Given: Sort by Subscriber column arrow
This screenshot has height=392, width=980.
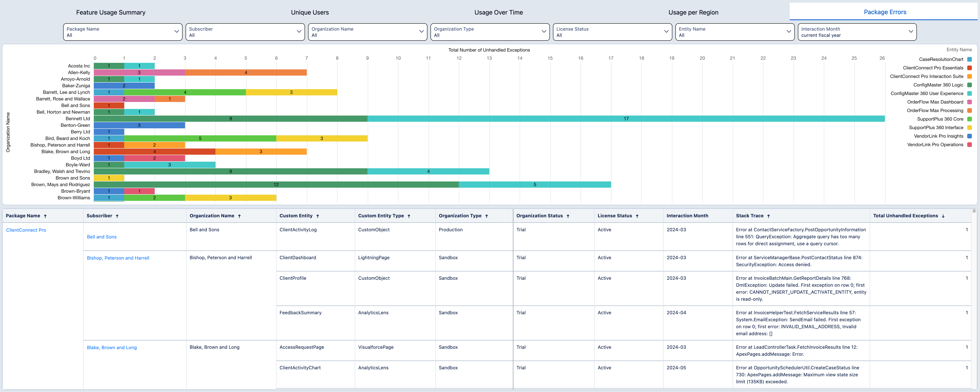Looking at the screenshot, I should point(117,216).
